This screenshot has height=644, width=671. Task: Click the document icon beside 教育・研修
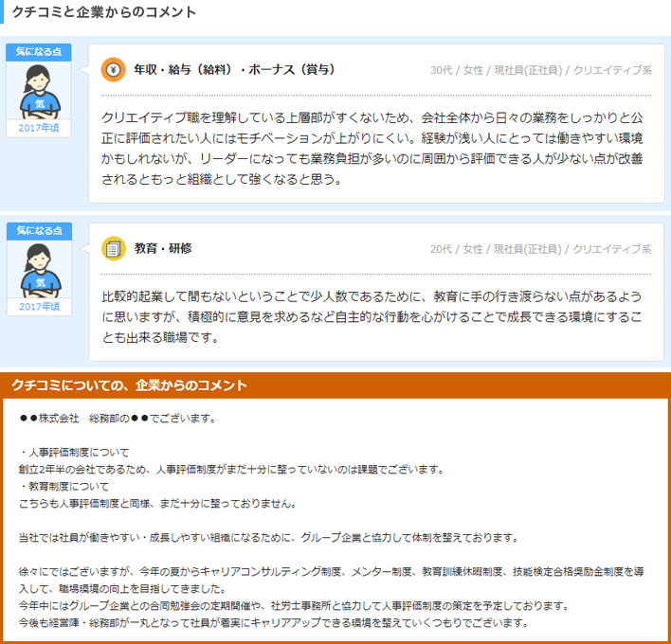click(x=114, y=248)
